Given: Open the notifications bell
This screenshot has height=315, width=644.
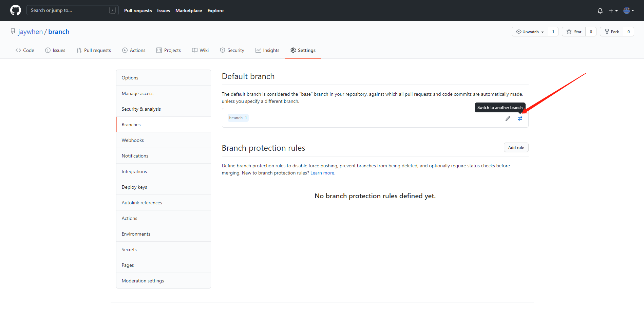Looking at the screenshot, I should tap(600, 11).
